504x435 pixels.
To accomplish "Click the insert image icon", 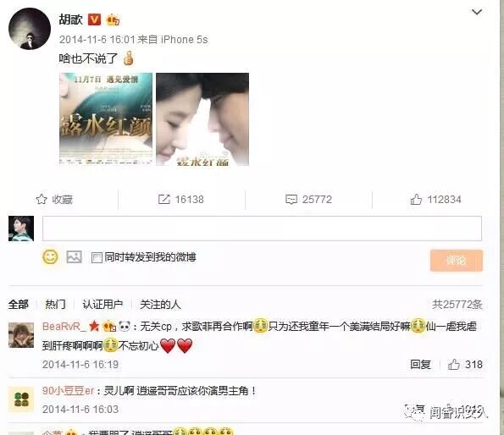I will pyautogui.click(x=74, y=256).
